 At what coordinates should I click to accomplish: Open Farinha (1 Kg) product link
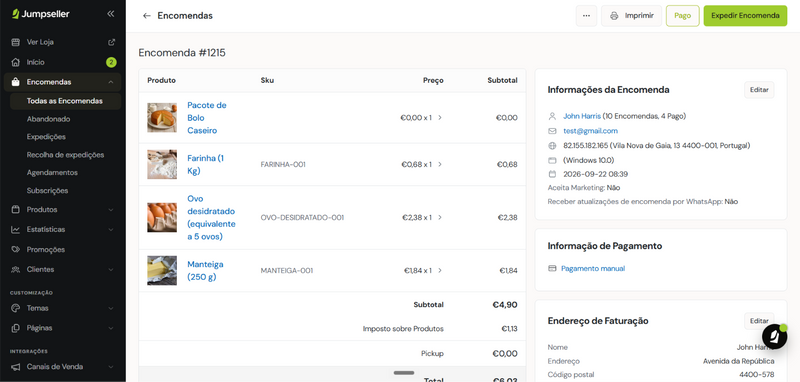[206, 164]
